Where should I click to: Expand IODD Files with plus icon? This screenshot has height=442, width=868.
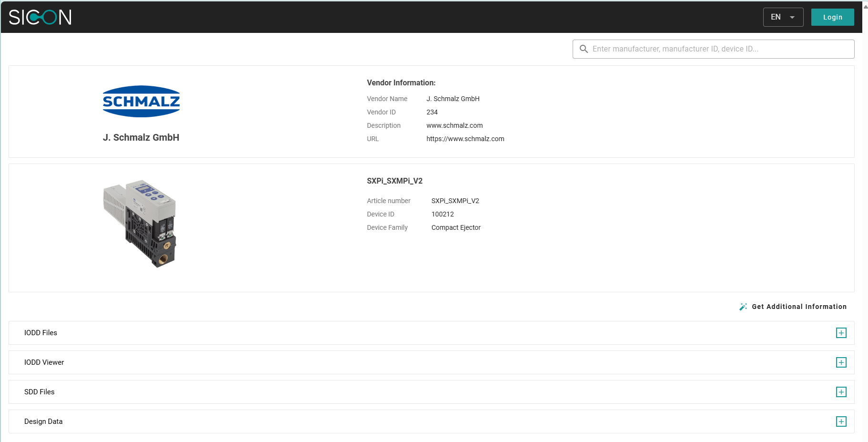(x=841, y=333)
